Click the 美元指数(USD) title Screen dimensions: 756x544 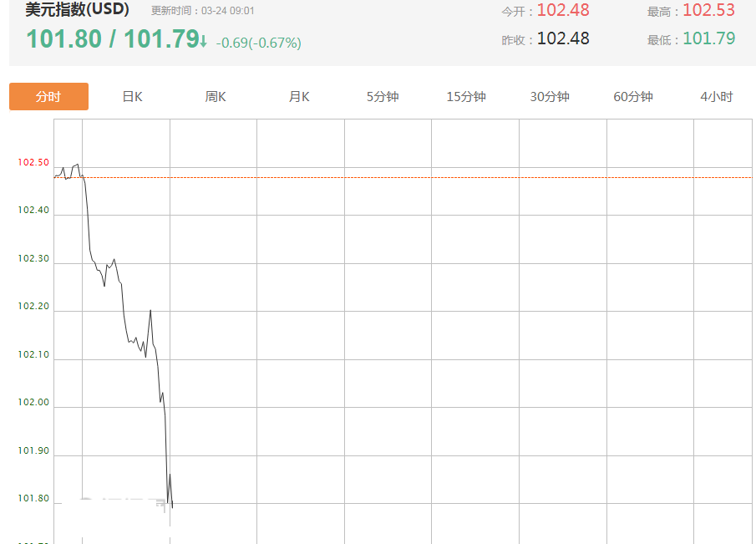coord(77,10)
